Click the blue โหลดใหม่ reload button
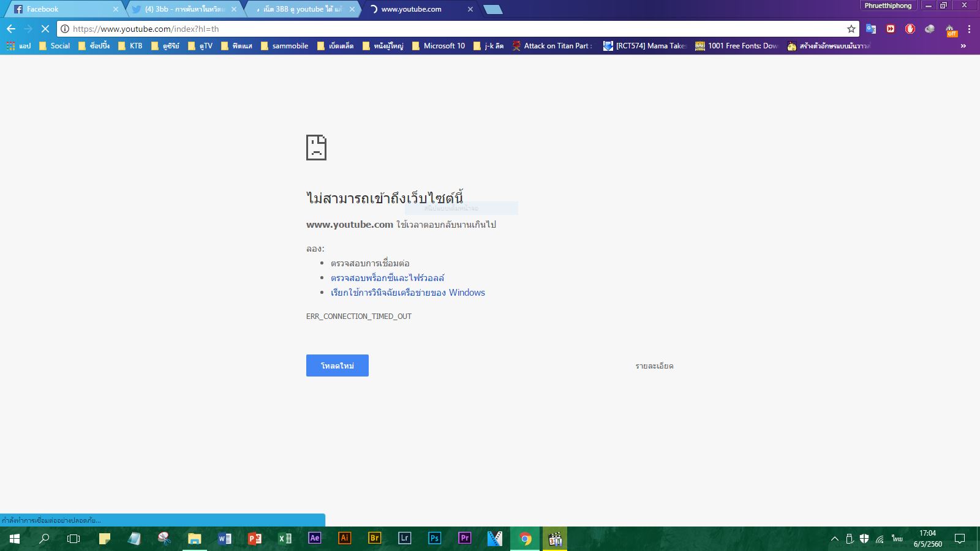The image size is (980, 551). point(337,365)
